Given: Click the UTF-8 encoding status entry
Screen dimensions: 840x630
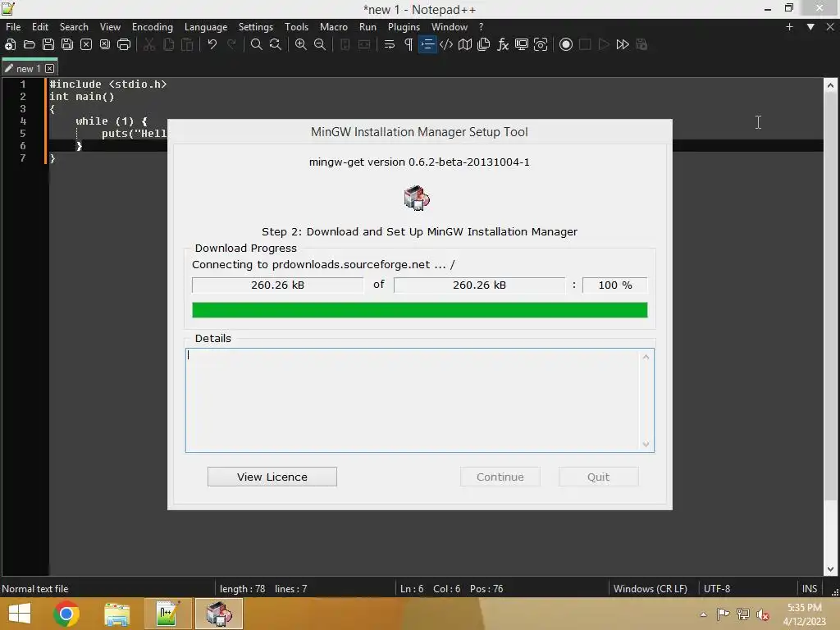Looking at the screenshot, I should click(x=717, y=589).
